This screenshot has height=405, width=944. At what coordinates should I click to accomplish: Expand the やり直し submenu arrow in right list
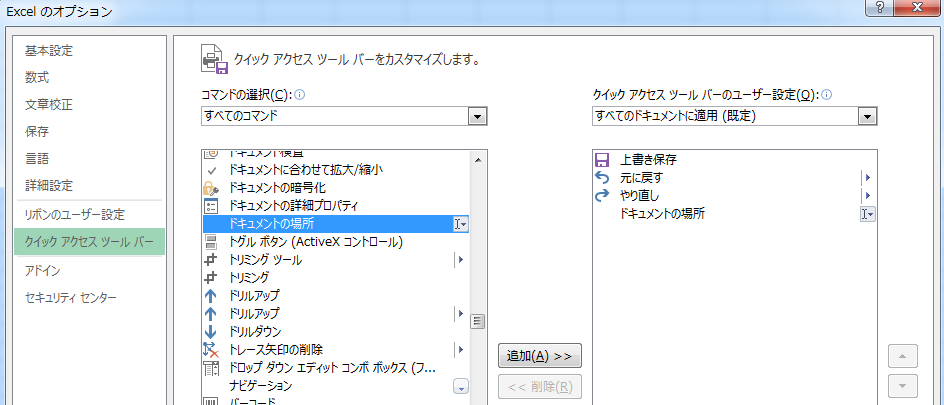click(x=868, y=196)
